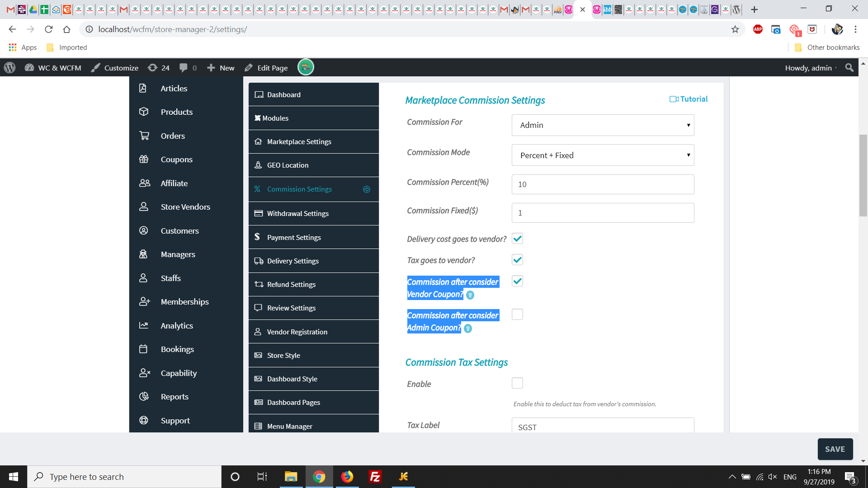Uncheck Delivery cost goes to vendor
The height and width of the screenshot is (488, 868).
pyautogui.click(x=517, y=239)
